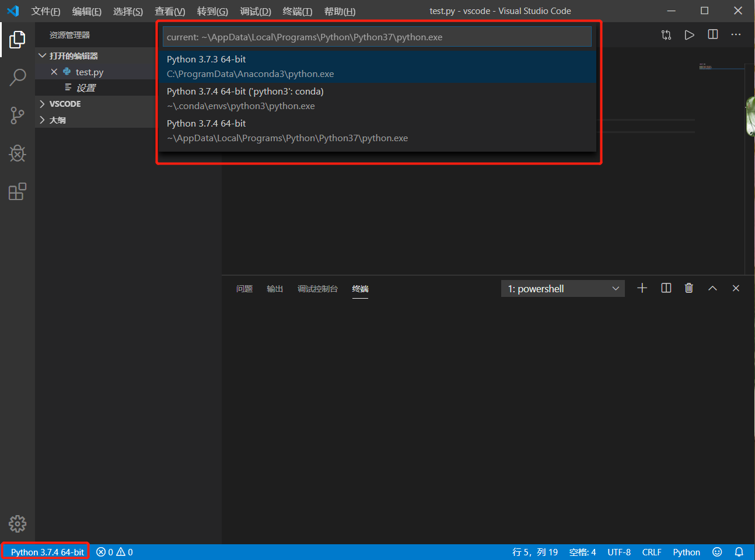Show errors and warnings count
755x560 pixels.
115,552
